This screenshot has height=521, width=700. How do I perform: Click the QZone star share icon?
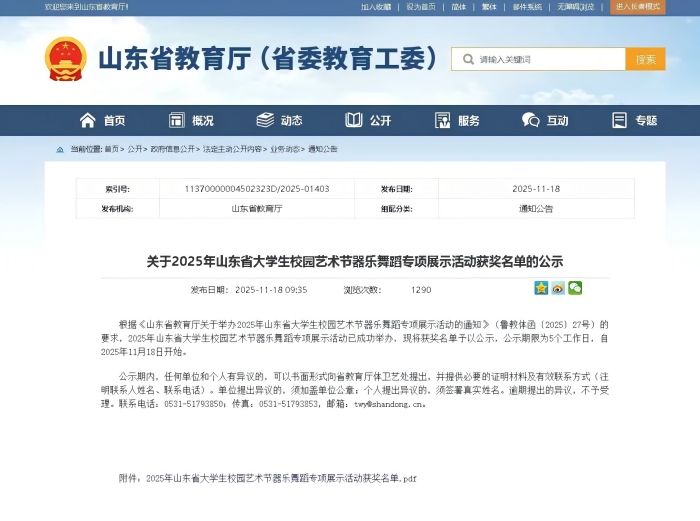tap(541, 288)
